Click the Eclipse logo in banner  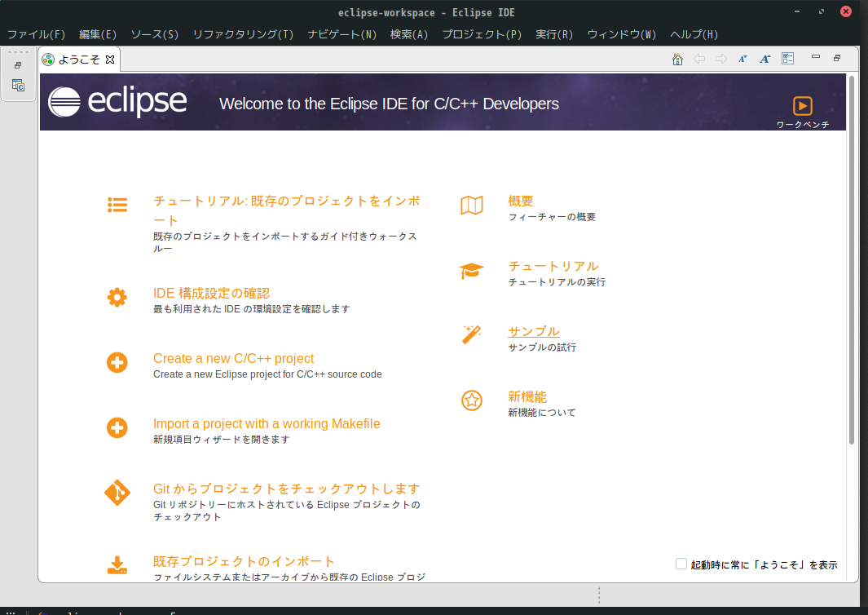(118, 102)
